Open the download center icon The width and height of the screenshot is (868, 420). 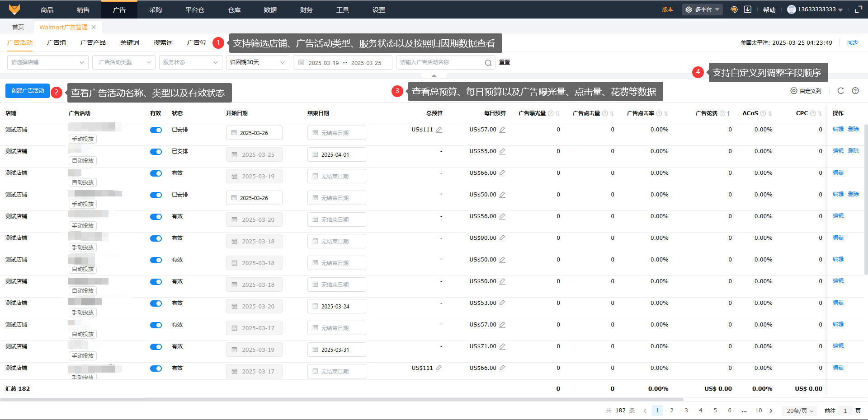(x=748, y=9)
